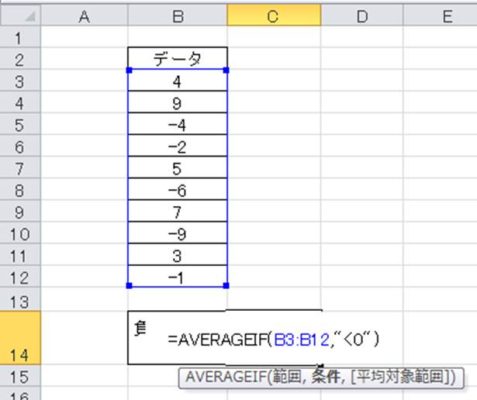This screenshot has height=400, width=477.
Task: Click inside the AVERAGEIF formula being edited
Action: pyautogui.click(x=274, y=340)
